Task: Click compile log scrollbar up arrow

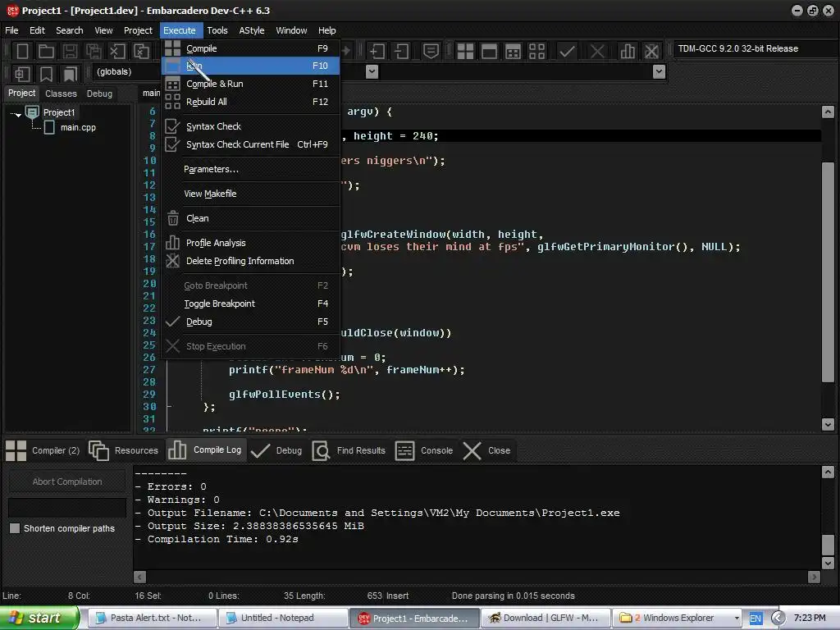Action: [x=828, y=472]
